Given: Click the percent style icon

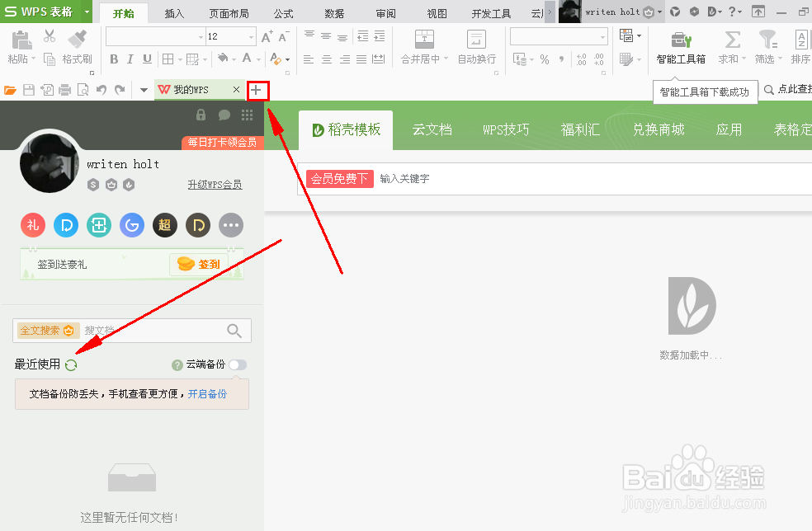Looking at the screenshot, I should pos(544,59).
